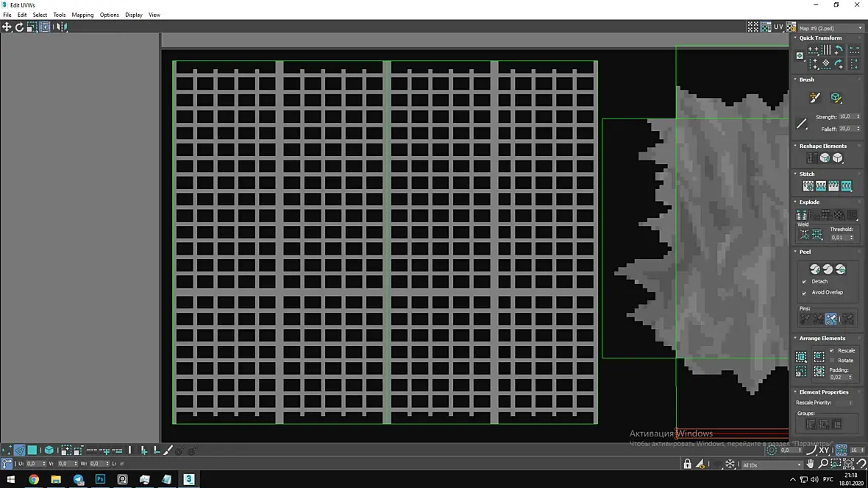The height and width of the screenshot is (488, 868).
Task: Click the Relax Until Flat reshape icon
Action: [825, 158]
